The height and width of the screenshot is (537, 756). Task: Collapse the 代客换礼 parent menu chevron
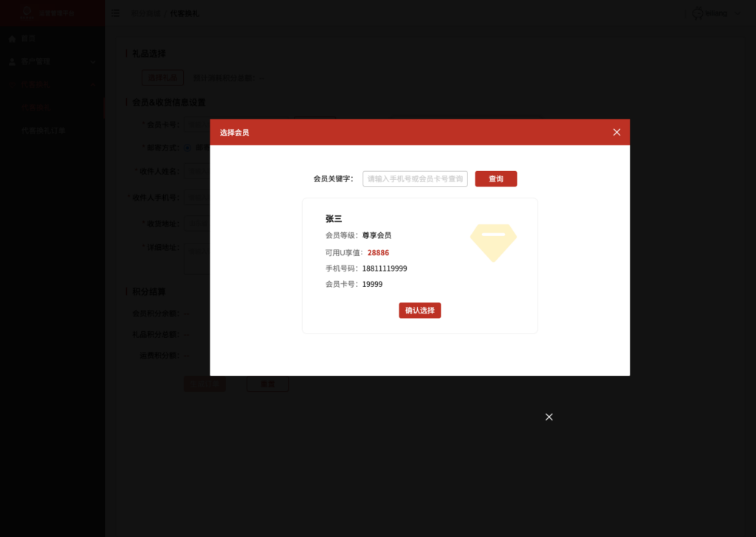click(92, 85)
